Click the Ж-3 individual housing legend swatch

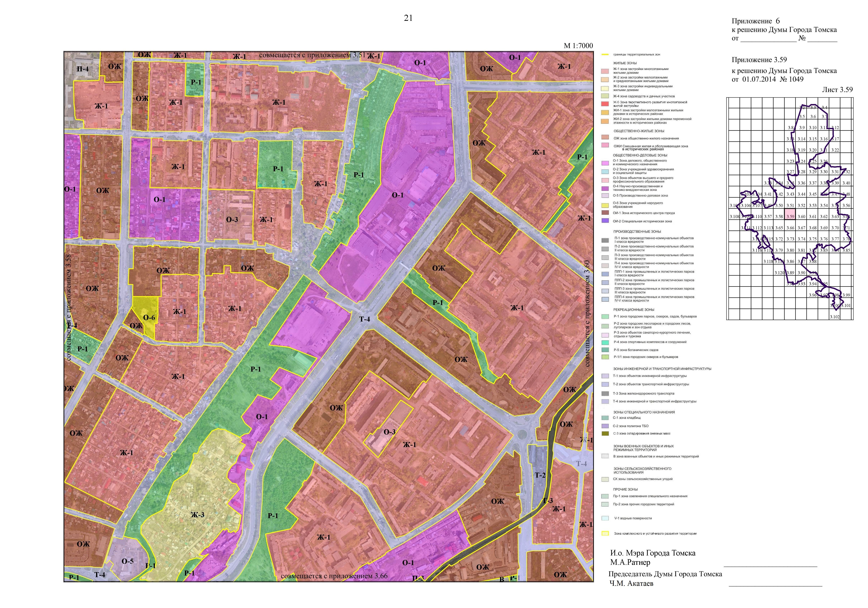605,88
